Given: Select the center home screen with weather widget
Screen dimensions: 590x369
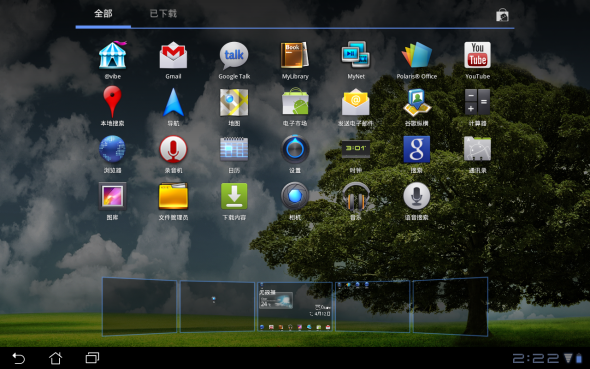Looking at the screenshot, I should click(x=295, y=307).
